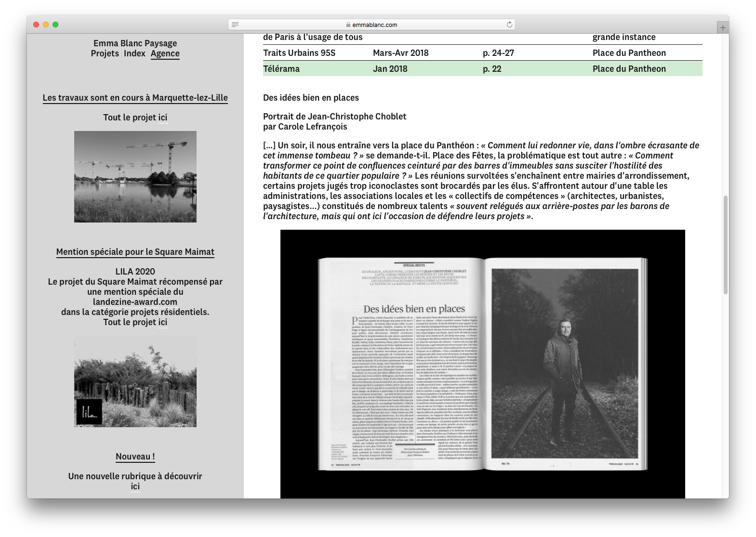Viewport: 756px width, 537px height.
Task: Select the Traits Urbains 95S row
Action: click(482, 53)
